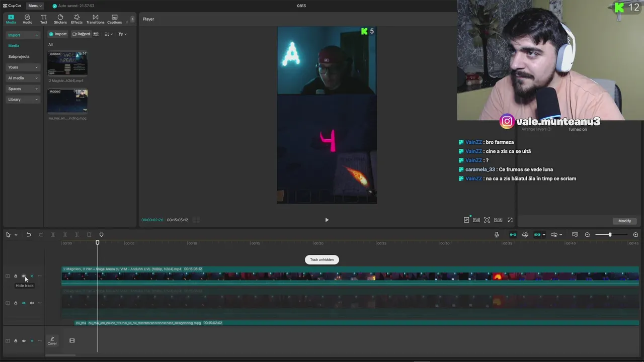Image resolution: width=644 pixels, height=362 pixels.
Task: Open the linkage options dropdown arrow
Action: (544, 235)
